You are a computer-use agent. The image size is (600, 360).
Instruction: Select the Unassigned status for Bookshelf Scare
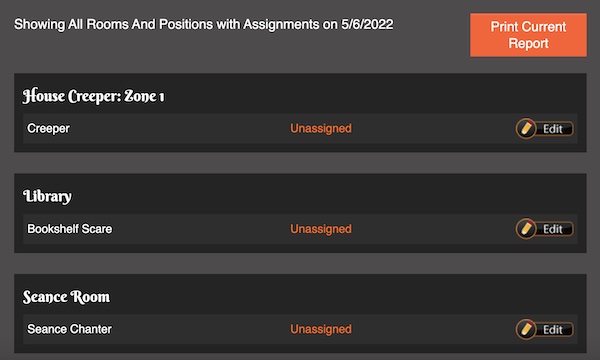point(321,229)
